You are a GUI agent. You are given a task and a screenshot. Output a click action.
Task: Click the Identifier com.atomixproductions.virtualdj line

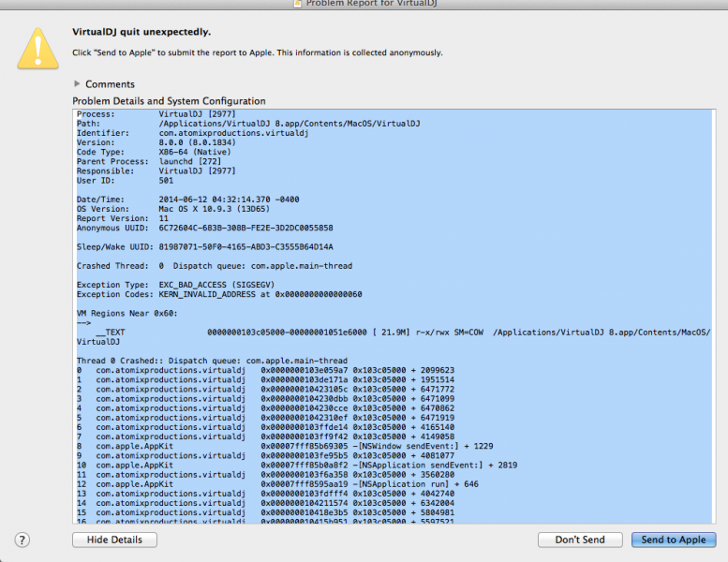point(193,133)
